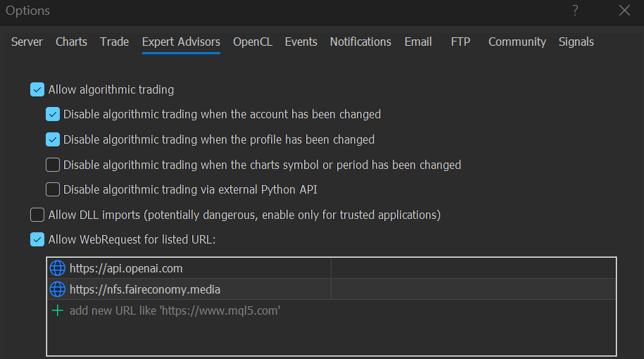
Task: Uncheck Allow algorithmic trading
Action: [37, 89]
